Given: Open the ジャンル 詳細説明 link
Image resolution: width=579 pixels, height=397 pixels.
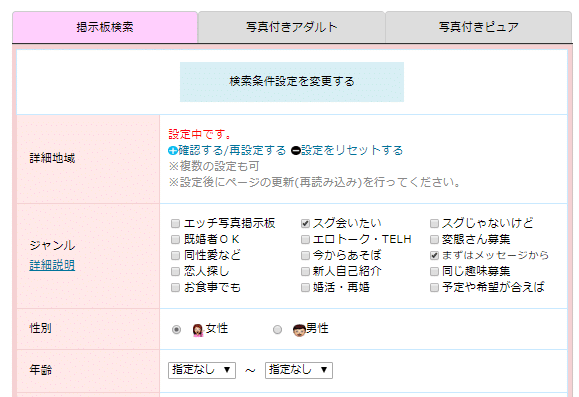Looking at the screenshot, I should tap(52, 265).
